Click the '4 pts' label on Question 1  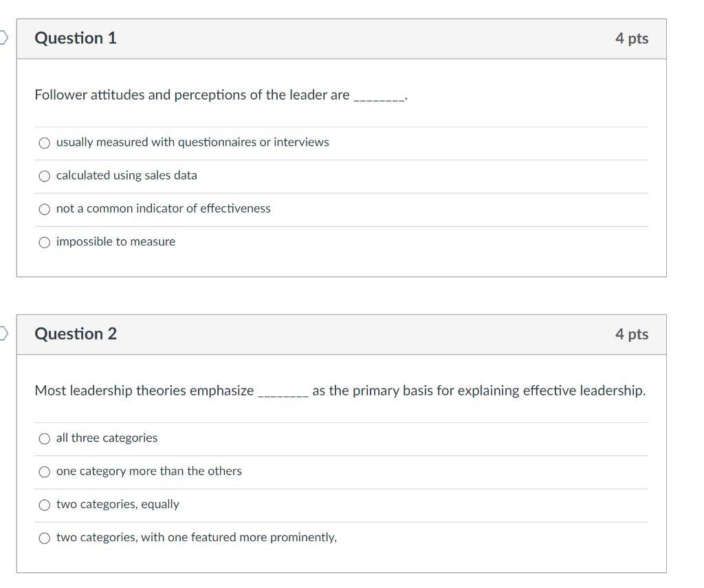point(632,39)
